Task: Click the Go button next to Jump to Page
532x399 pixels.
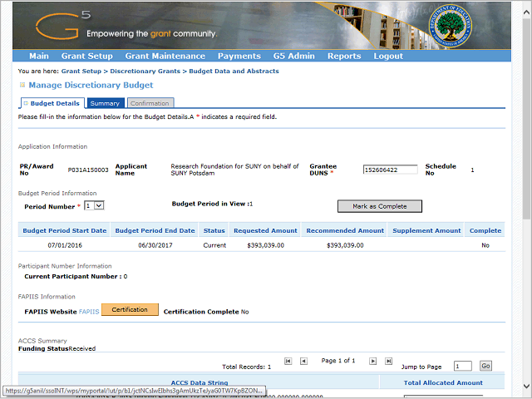Action: tap(485, 366)
